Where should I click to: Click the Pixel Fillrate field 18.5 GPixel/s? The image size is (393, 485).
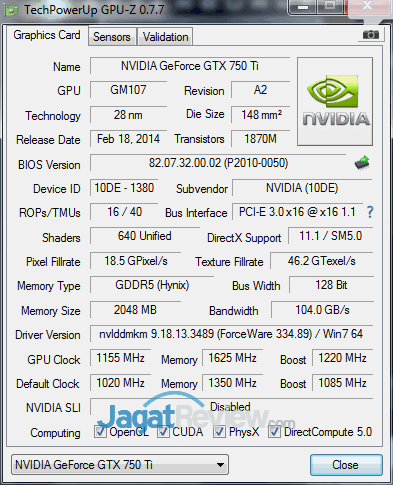click(136, 261)
